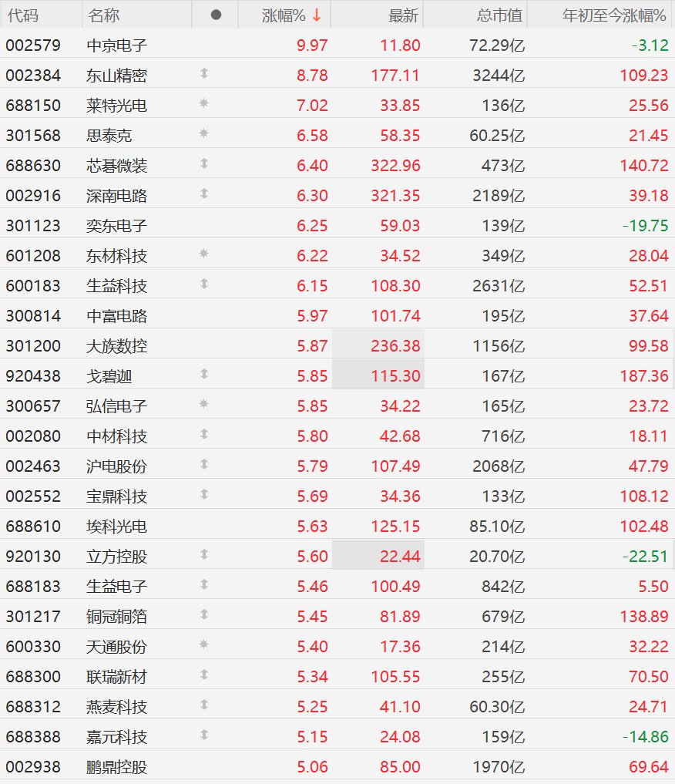
Task: Click latest price 85.00 for 鹏鼎控股
Action: click(400, 767)
